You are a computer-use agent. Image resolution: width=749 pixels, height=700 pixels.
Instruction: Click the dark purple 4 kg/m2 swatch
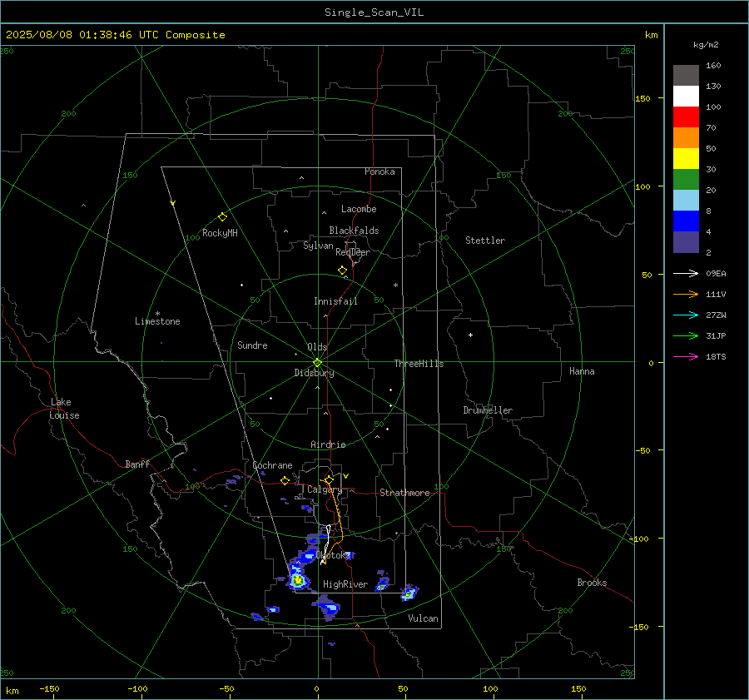tap(686, 241)
